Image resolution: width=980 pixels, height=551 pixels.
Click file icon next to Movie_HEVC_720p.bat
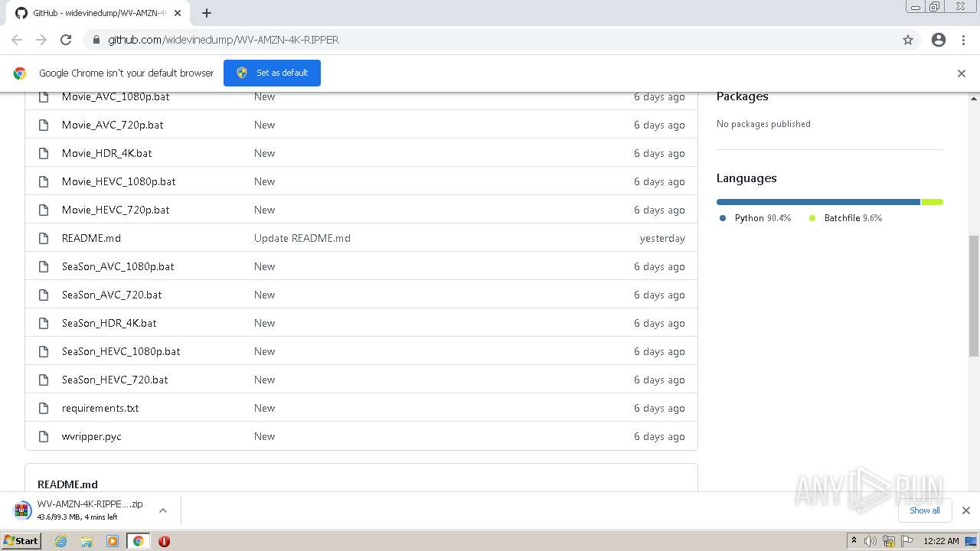(x=44, y=210)
